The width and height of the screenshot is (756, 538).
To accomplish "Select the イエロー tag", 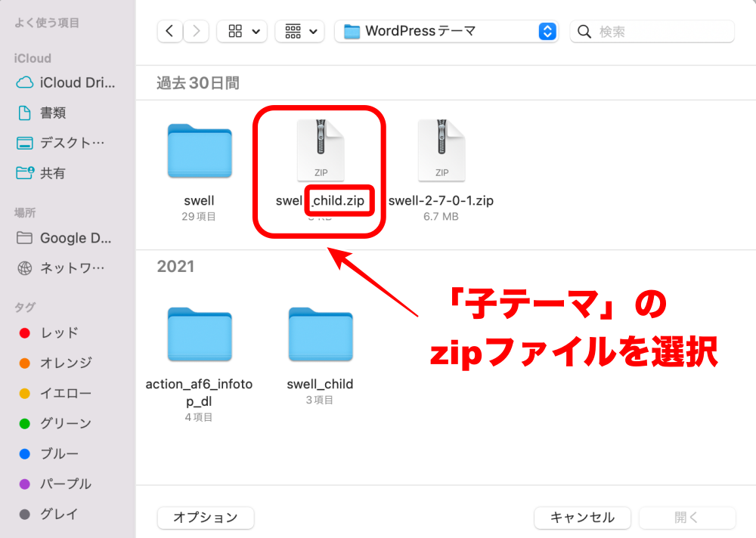I will point(55,394).
